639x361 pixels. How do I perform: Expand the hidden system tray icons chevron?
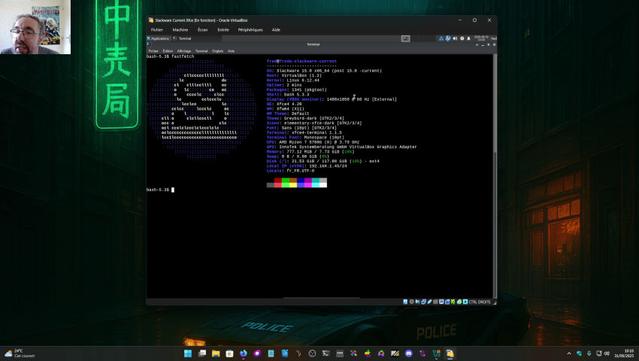pos(569,354)
